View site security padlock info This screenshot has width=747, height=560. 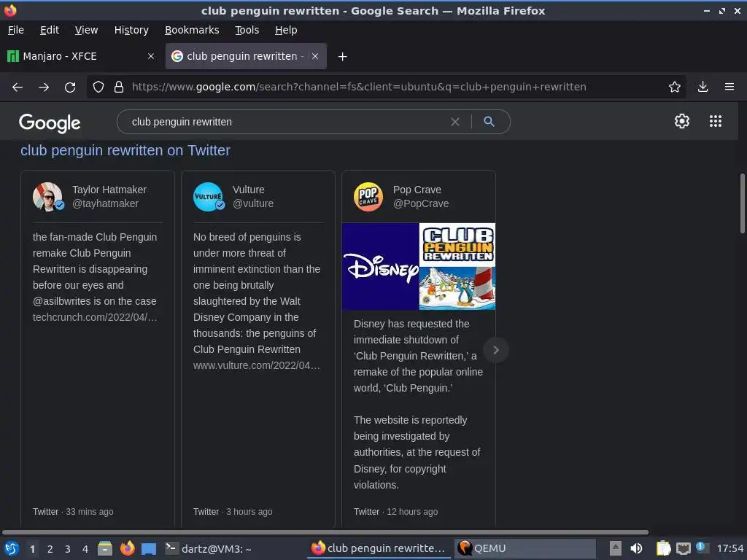point(119,87)
